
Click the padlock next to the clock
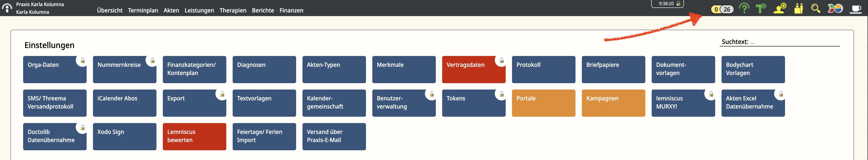678,4
